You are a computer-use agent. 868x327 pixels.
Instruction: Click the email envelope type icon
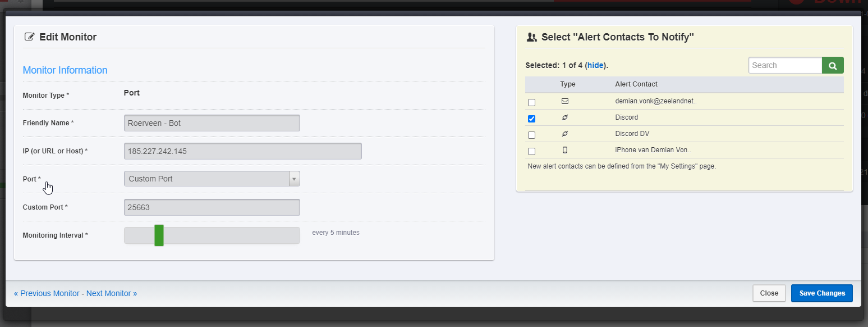[565, 102]
